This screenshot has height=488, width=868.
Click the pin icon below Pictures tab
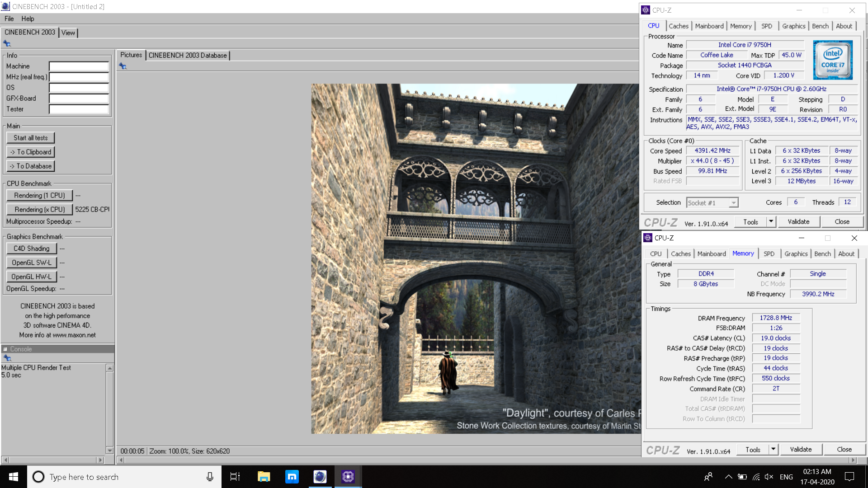point(123,66)
